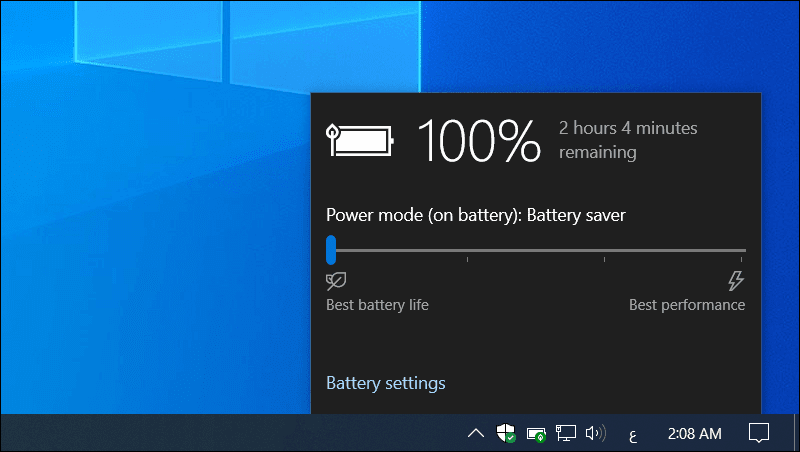The width and height of the screenshot is (800, 452).
Task: Open Battery settings link
Action: (385, 383)
